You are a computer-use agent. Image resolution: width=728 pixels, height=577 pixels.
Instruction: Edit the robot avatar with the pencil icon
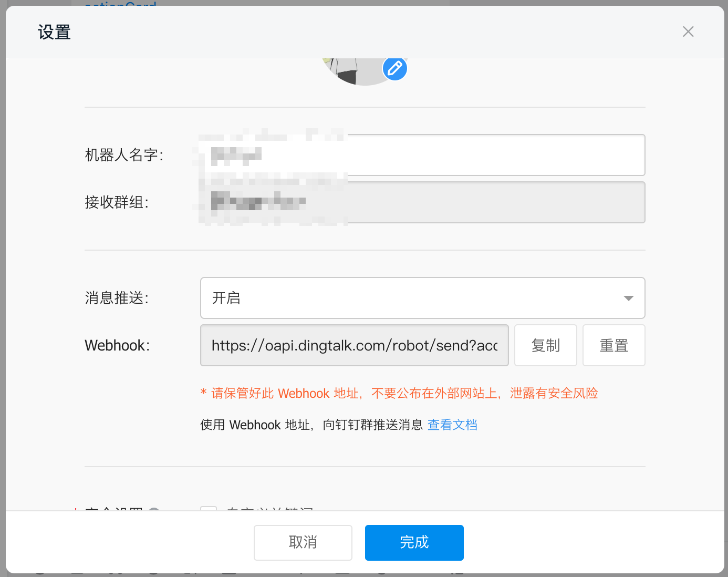(x=395, y=68)
